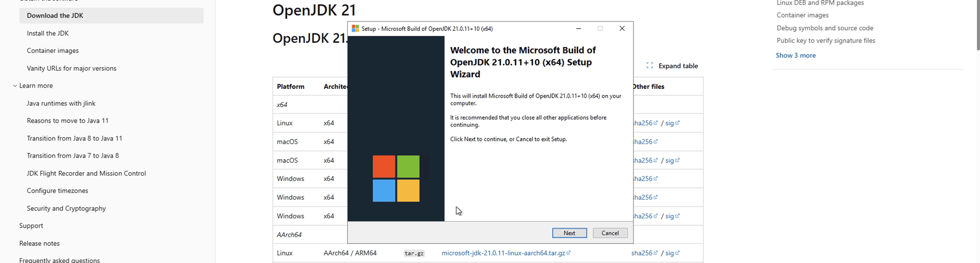The height and width of the screenshot is (263, 980).
Task: Open sig link in Linux AArch64 row
Action: click(x=672, y=253)
